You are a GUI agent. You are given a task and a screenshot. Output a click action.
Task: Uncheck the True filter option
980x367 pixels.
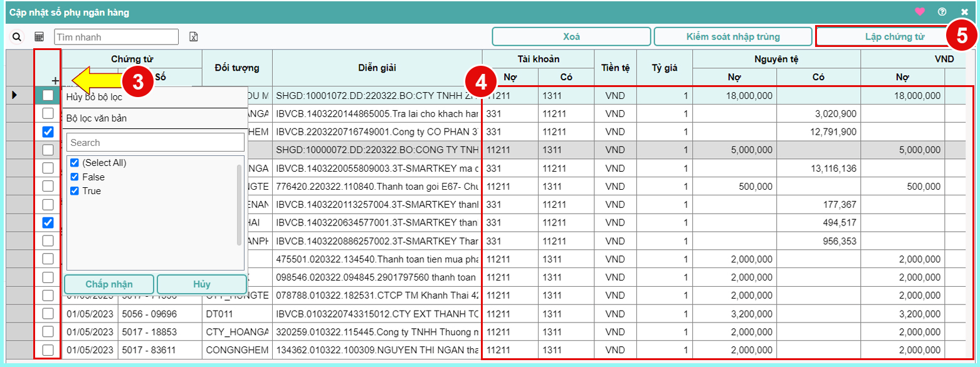(75, 191)
